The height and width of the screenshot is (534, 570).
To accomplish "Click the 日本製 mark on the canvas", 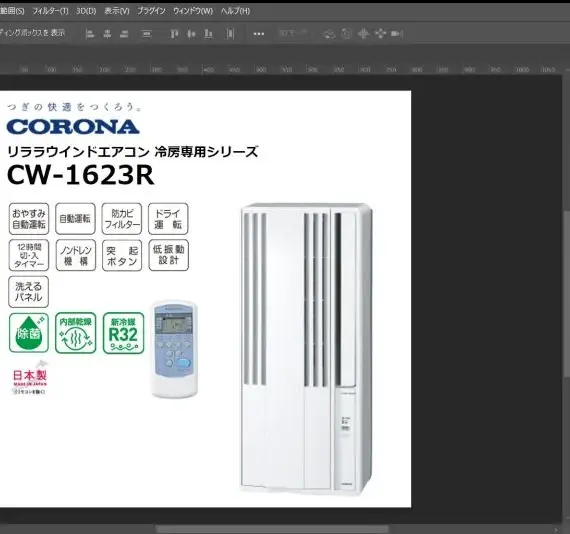I will pos(30,378).
